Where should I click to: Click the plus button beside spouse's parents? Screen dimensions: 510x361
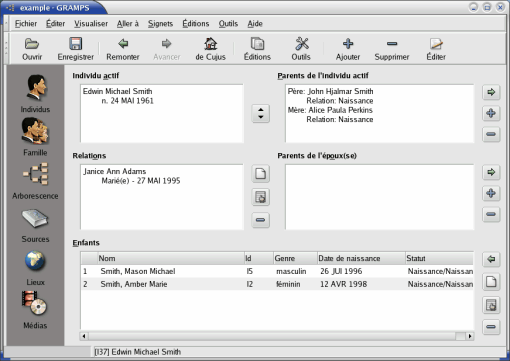pos(491,193)
